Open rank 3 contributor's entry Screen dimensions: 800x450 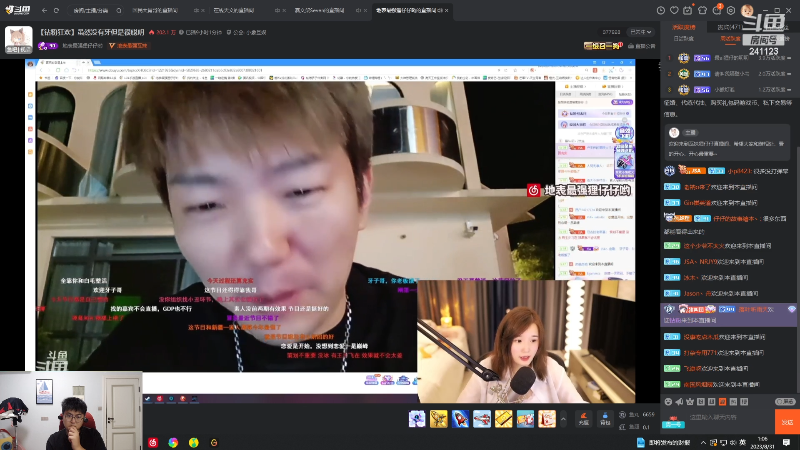point(729,90)
